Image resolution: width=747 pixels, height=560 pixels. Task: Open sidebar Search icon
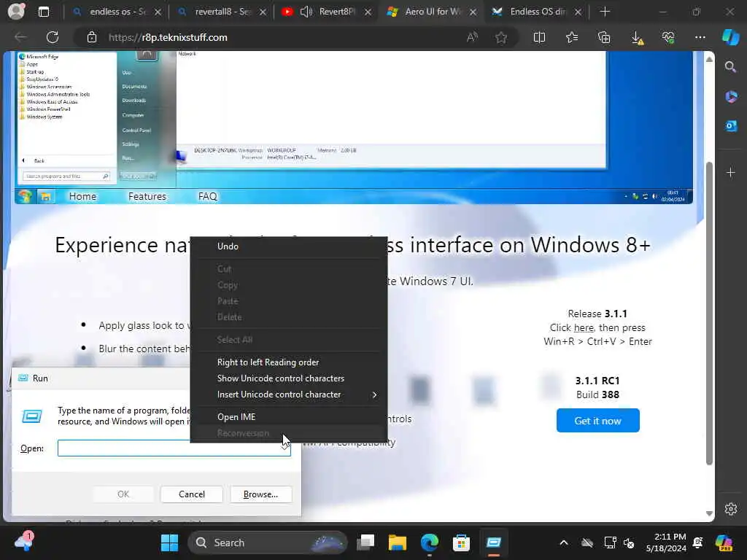click(731, 66)
